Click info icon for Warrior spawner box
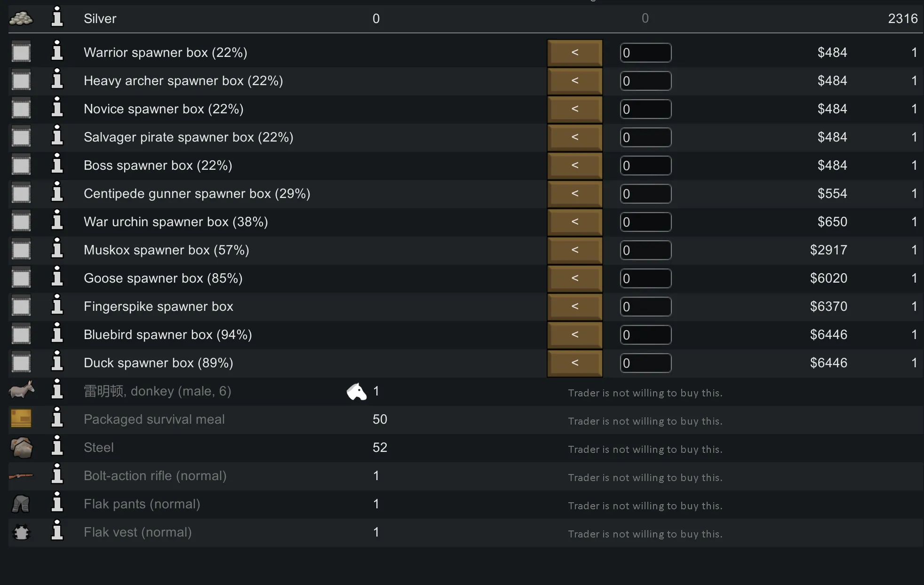Screen dimensions: 924x585 [57, 52]
